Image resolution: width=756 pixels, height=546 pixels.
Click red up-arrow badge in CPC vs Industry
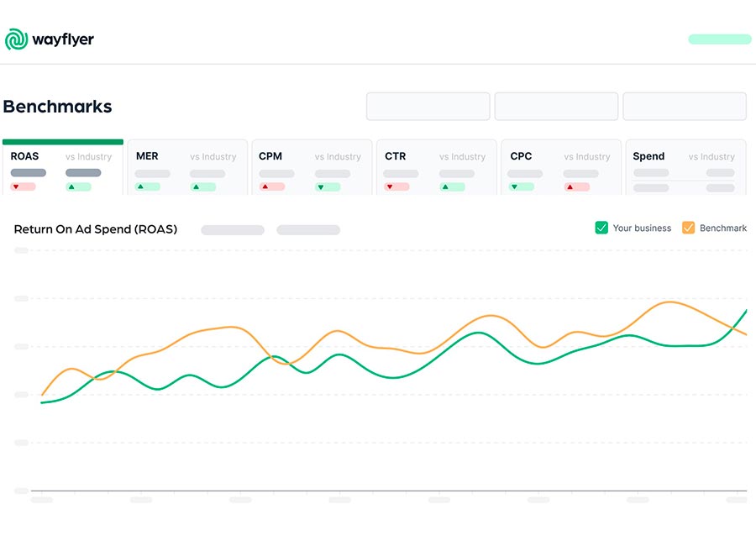[577, 186]
